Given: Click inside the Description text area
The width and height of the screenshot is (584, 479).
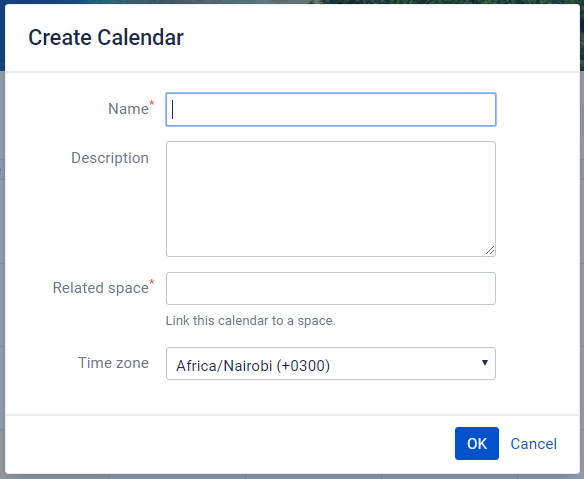Looking at the screenshot, I should pyautogui.click(x=331, y=199).
